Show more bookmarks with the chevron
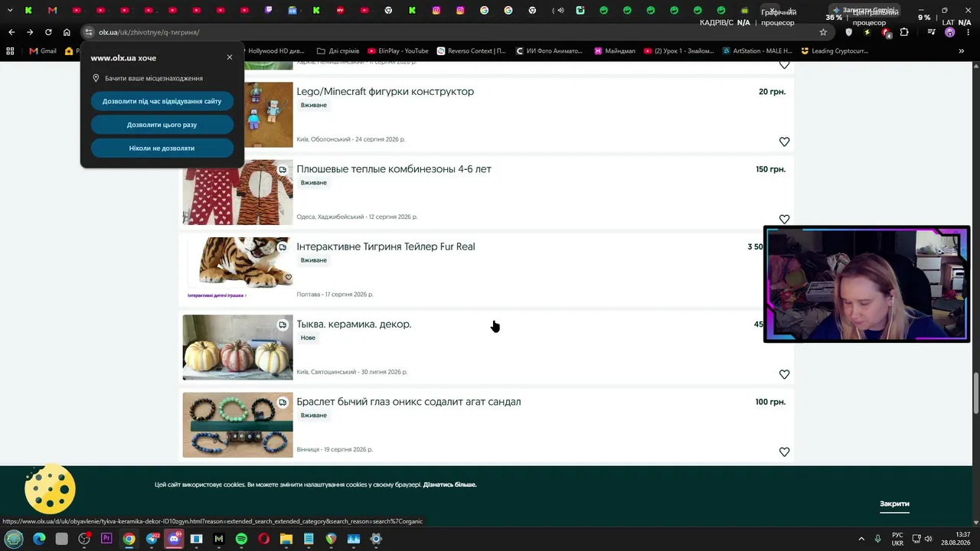The height and width of the screenshot is (551, 980). pos(962,51)
